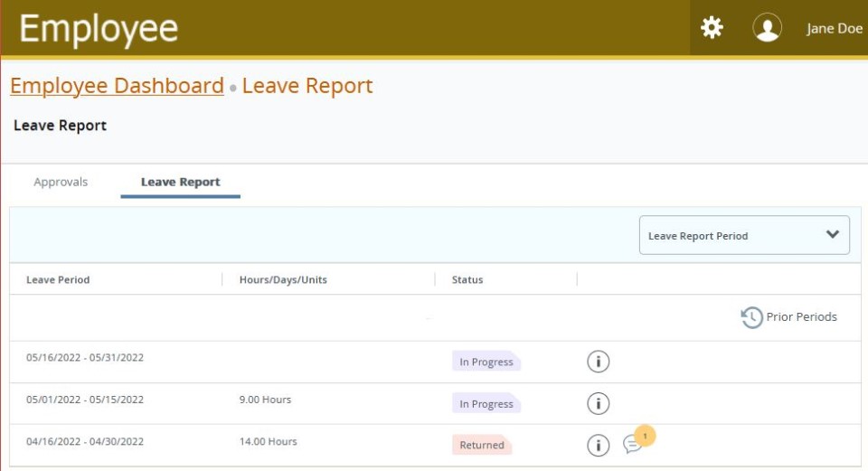Open comments icon on the Returned leave report

(632, 445)
